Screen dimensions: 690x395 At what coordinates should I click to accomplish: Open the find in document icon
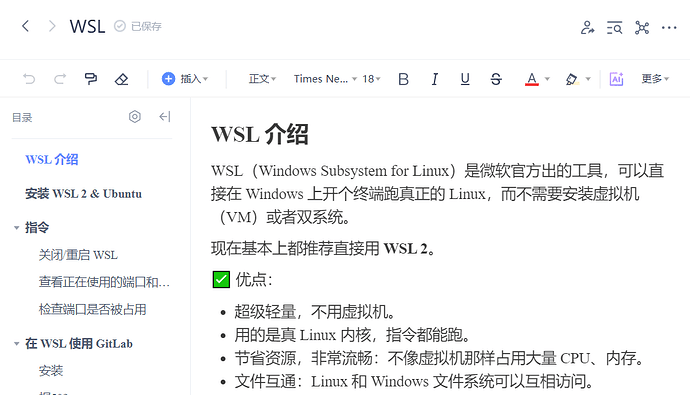(x=614, y=27)
